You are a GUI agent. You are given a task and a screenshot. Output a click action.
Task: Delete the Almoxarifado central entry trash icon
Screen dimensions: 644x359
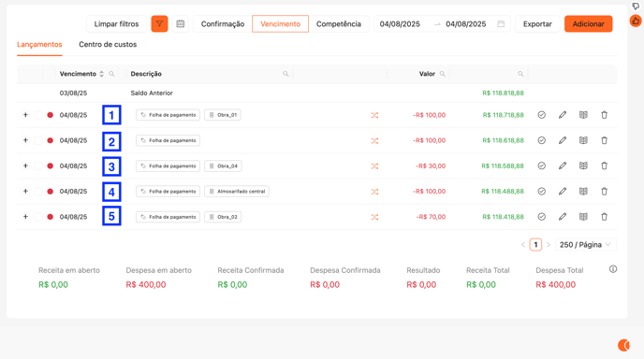(x=604, y=192)
